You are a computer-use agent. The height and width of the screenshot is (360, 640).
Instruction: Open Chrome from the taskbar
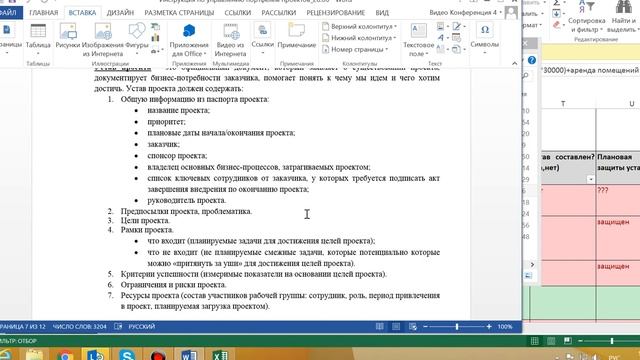pyautogui.click(x=65, y=355)
